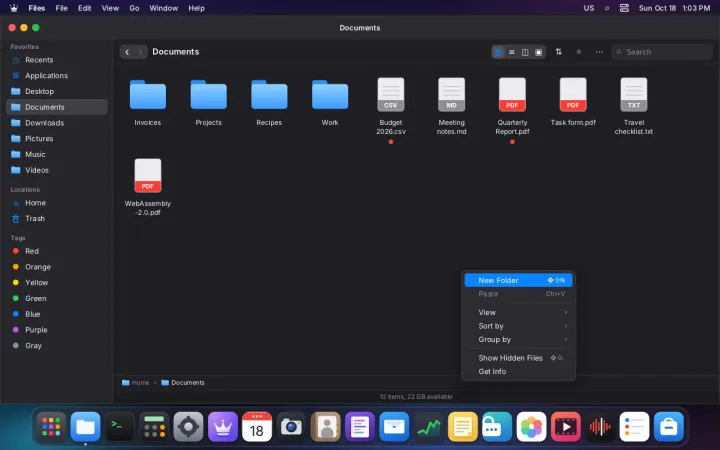
Task: Select the Task form.pdf file
Action: click(573, 102)
